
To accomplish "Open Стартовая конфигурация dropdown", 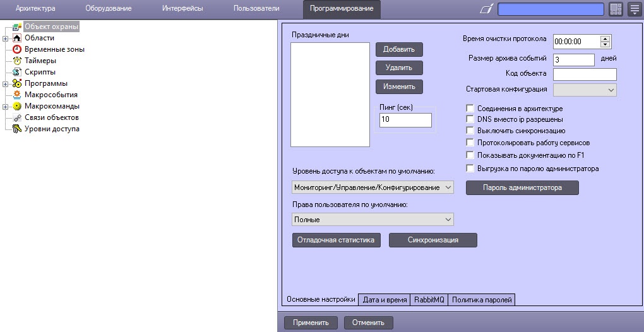I will pos(585,90).
